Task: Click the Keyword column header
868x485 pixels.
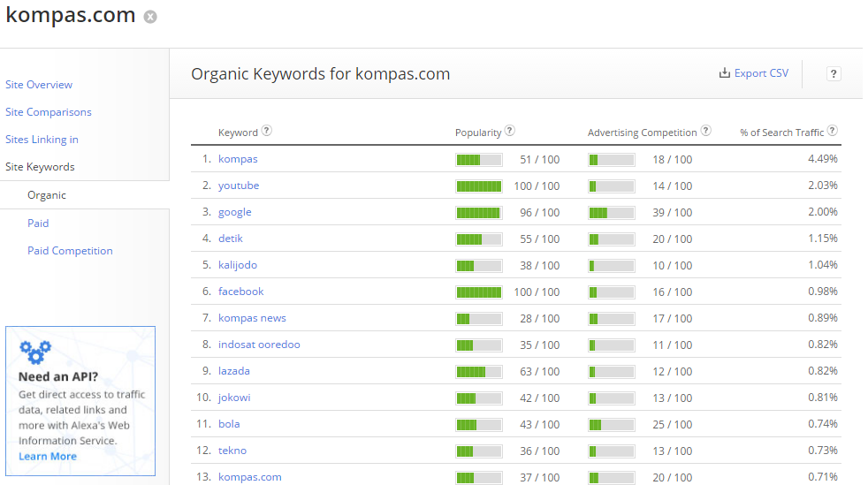Action: click(x=238, y=133)
